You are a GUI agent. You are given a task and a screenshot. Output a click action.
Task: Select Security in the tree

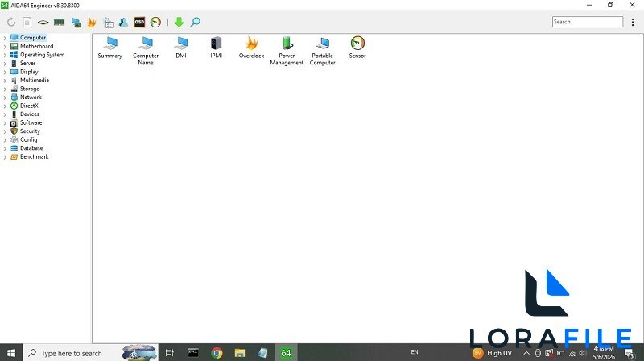point(30,131)
